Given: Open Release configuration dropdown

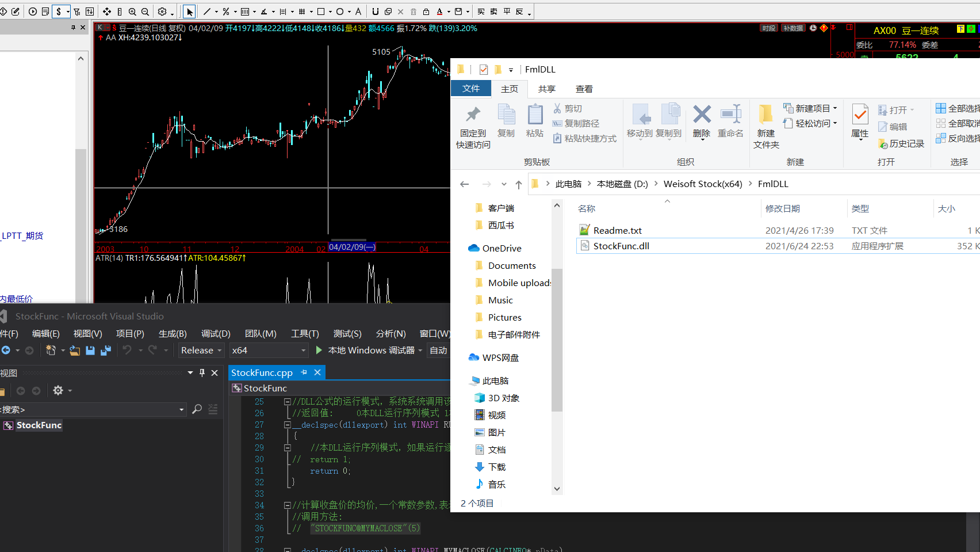Looking at the screenshot, I should (x=201, y=350).
